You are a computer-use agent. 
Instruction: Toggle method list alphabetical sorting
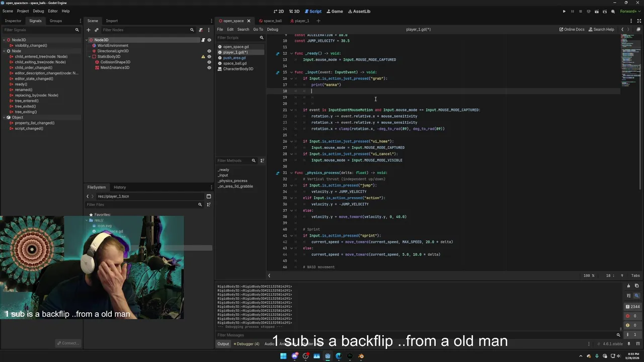coord(262,160)
